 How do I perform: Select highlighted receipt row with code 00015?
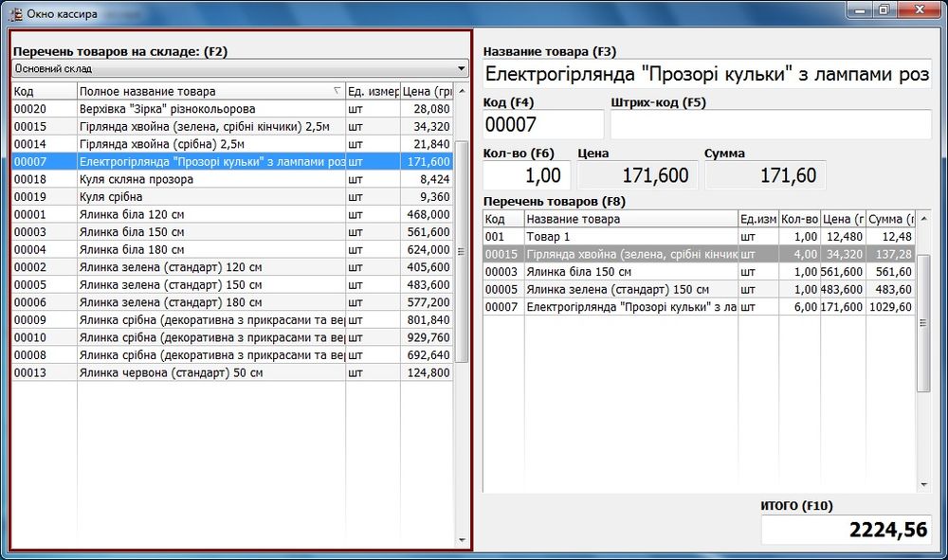coord(699,254)
